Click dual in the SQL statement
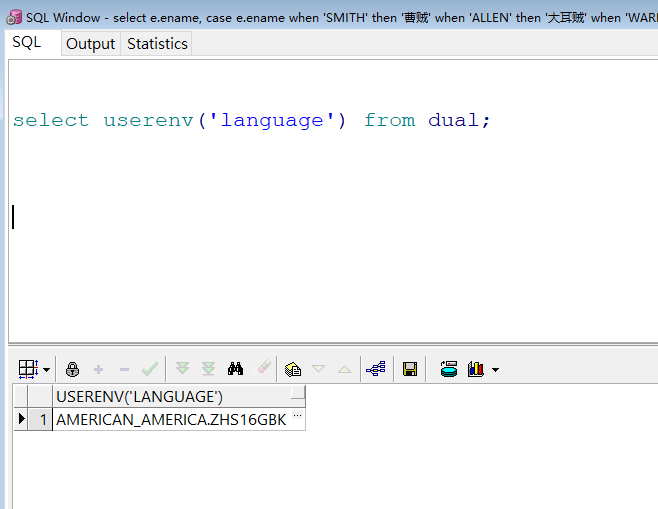The width and height of the screenshot is (658, 509). (454, 120)
